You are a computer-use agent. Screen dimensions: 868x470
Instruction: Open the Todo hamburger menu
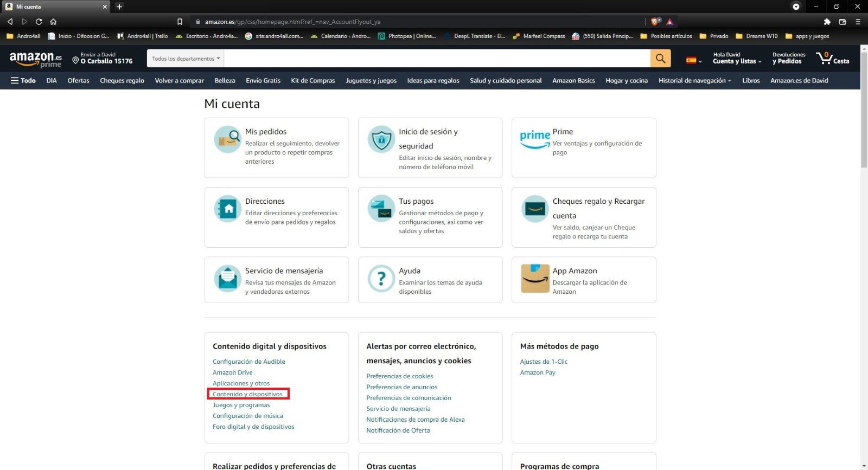[x=23, y=81]
